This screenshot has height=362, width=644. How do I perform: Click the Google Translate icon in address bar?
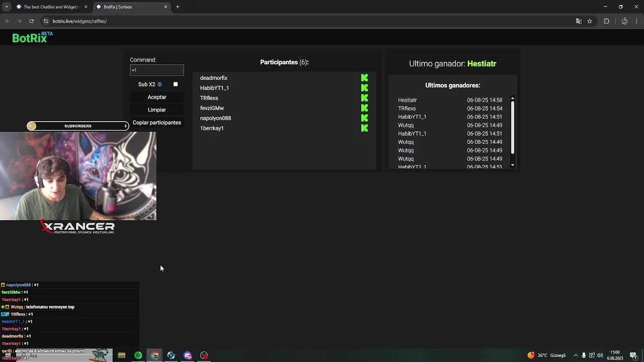coord(579,21)
